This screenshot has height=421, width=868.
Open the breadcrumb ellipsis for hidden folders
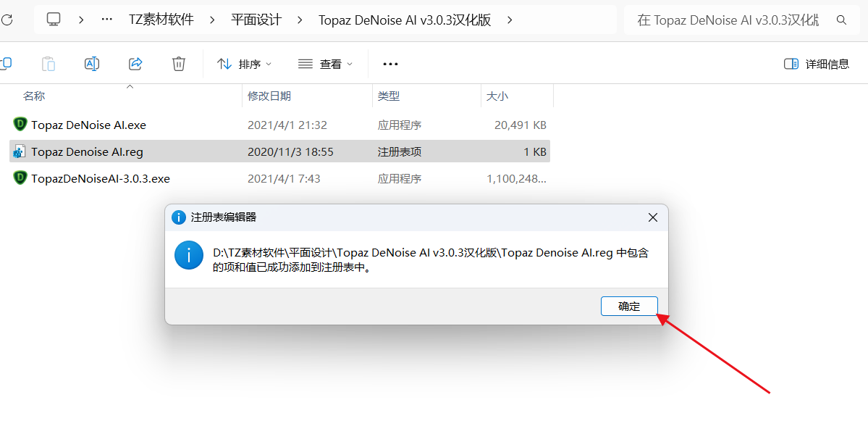click(107, 20)
